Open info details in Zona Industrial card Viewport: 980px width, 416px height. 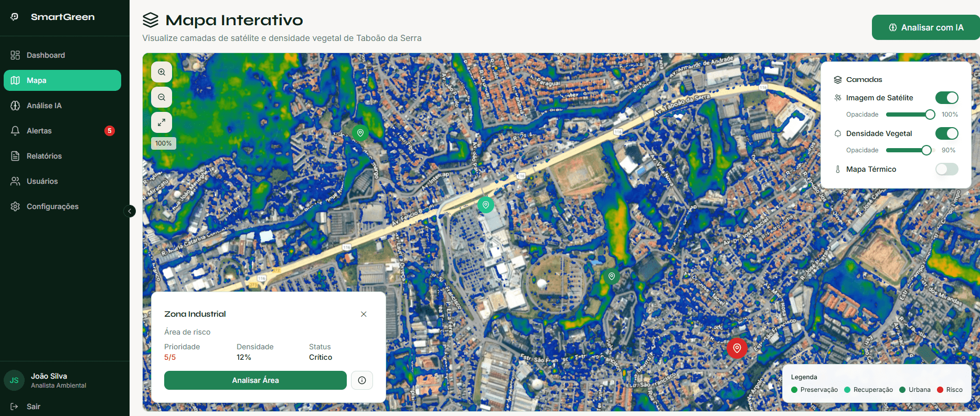(x=362, y=380)
